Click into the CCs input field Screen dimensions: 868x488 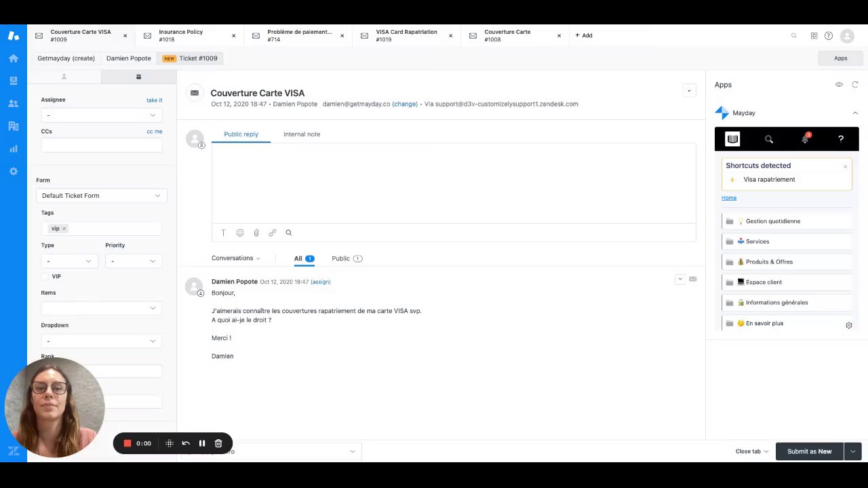102,145
